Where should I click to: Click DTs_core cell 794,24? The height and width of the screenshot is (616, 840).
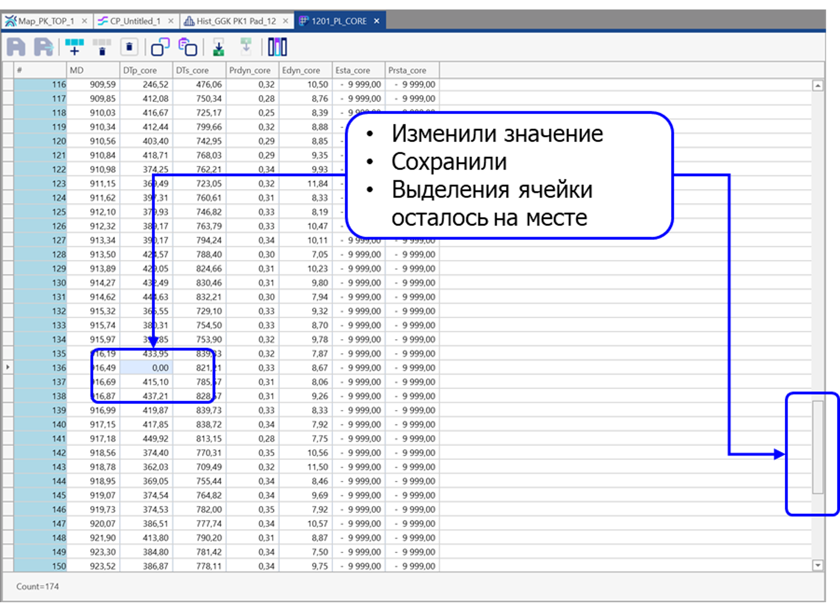click(200, 240)
